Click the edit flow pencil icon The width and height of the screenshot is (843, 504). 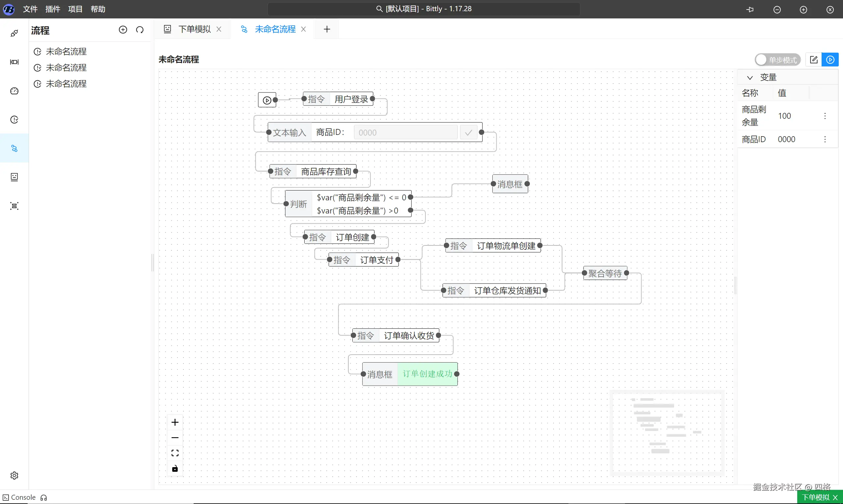click(813, 60)
